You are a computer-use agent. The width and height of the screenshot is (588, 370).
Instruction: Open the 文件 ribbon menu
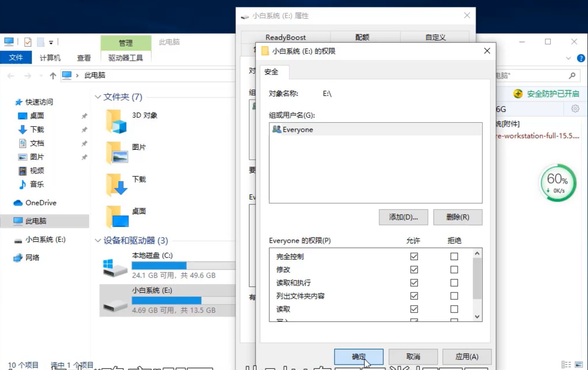click(x=16, y=58)
